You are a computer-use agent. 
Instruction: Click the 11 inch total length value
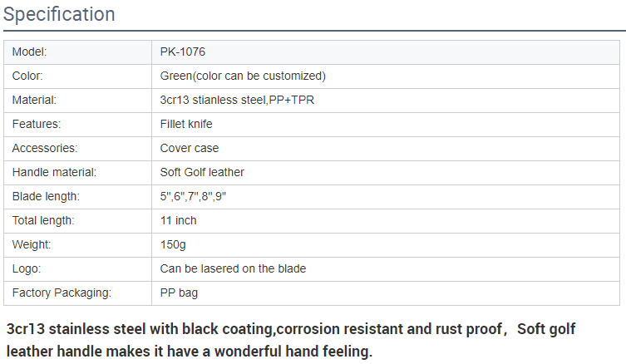(x=179, y=220)
